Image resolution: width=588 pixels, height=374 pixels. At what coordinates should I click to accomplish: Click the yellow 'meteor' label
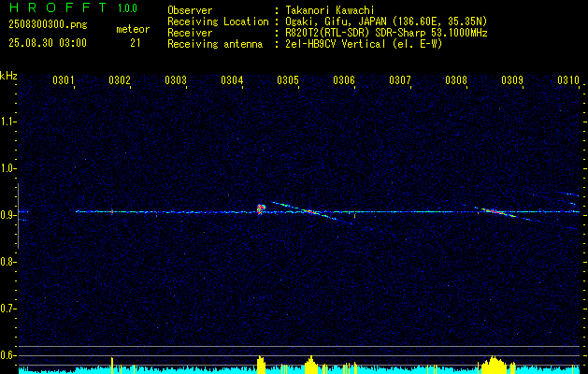coord(133,29)
